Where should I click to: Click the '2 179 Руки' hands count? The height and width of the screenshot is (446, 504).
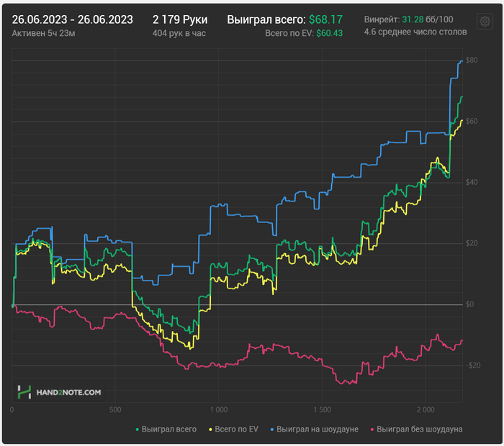pos(180,19)
